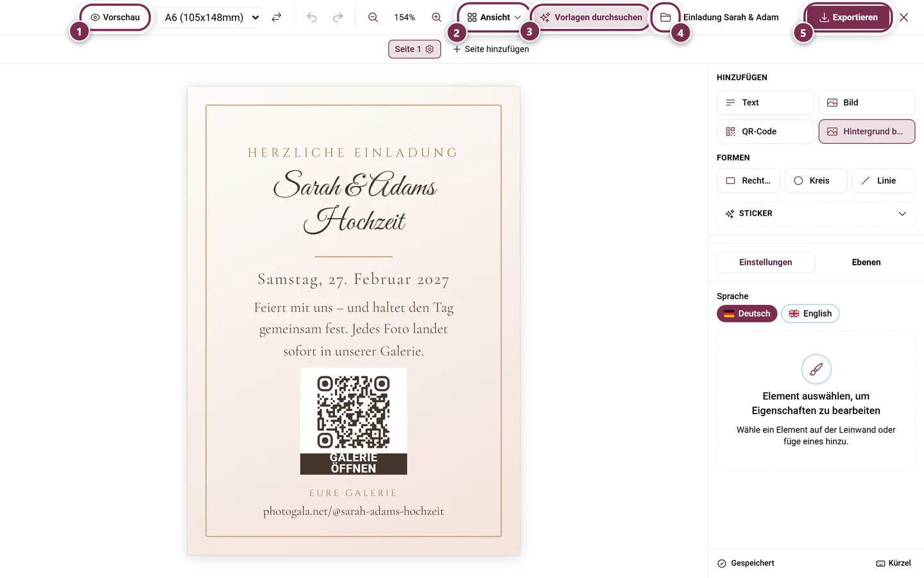Switch to the Einstellungen tab
Image resolution: width=924 pixels, height=578 pixels.
[766, 262]
